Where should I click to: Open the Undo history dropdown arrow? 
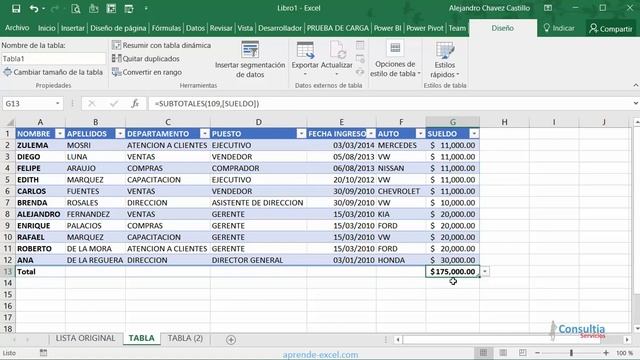tap(44, 9)
